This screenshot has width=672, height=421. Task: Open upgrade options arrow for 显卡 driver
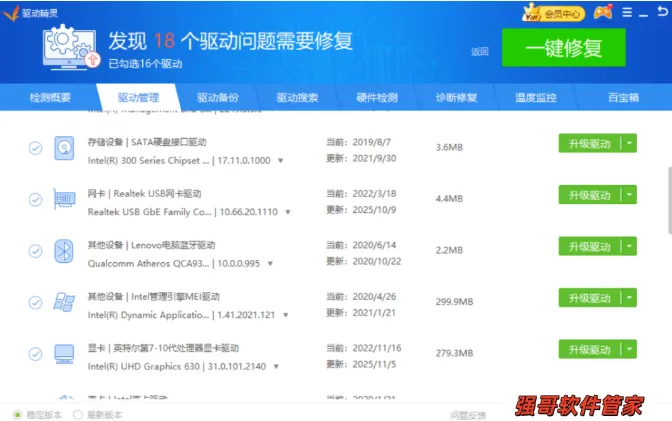[x=629, y=349]
